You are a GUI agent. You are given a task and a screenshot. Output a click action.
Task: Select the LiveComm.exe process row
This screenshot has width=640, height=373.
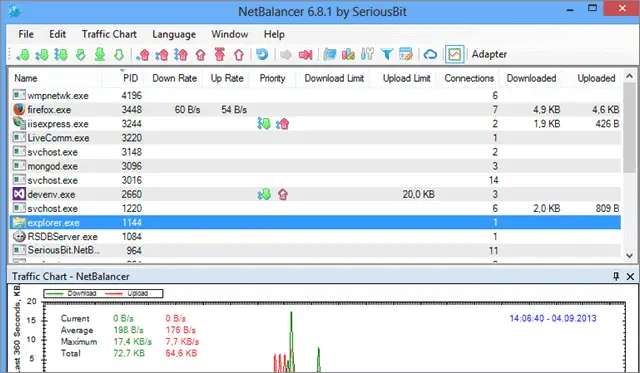coord(315,138)
